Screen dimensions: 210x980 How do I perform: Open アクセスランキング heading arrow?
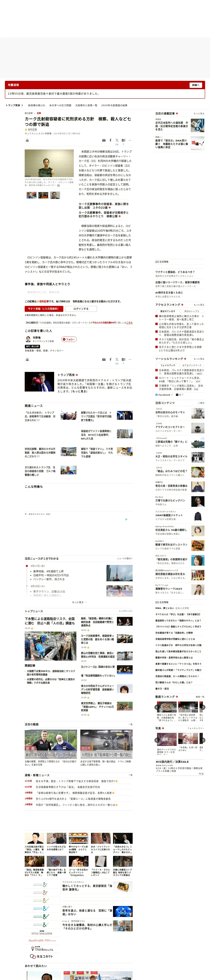(x=169, y=305)
